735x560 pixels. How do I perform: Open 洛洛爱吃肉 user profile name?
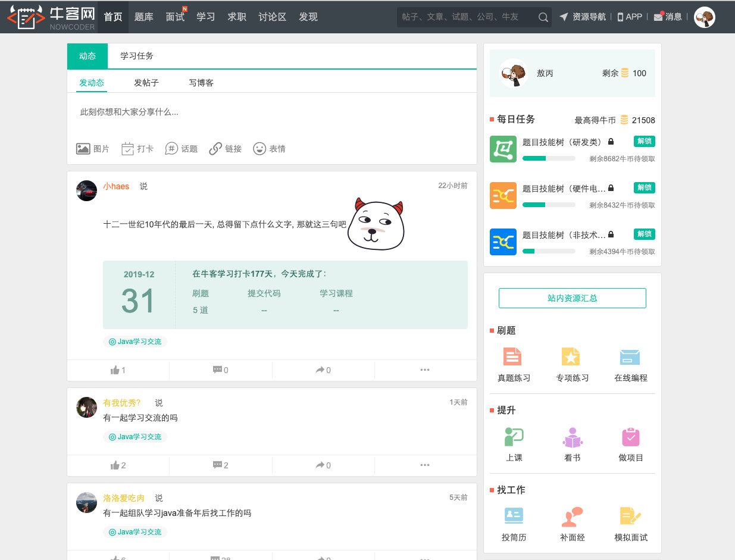124,498
